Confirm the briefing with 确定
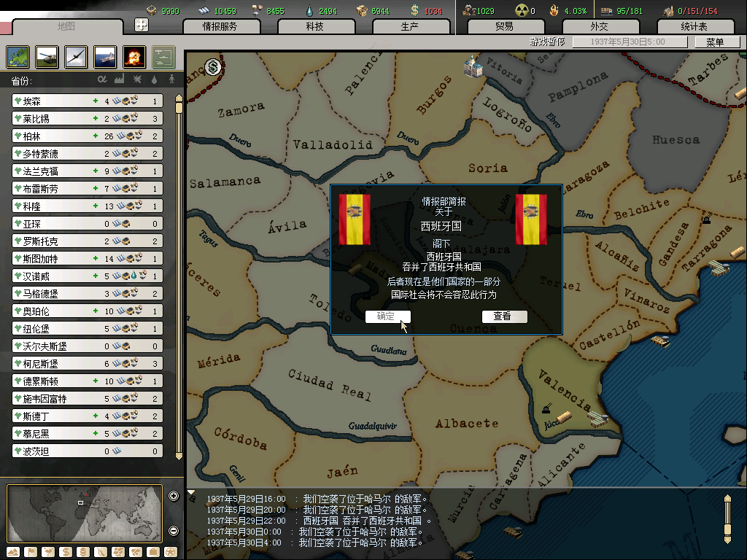This screenshot has height=560, width=747. tap(387, 316)
